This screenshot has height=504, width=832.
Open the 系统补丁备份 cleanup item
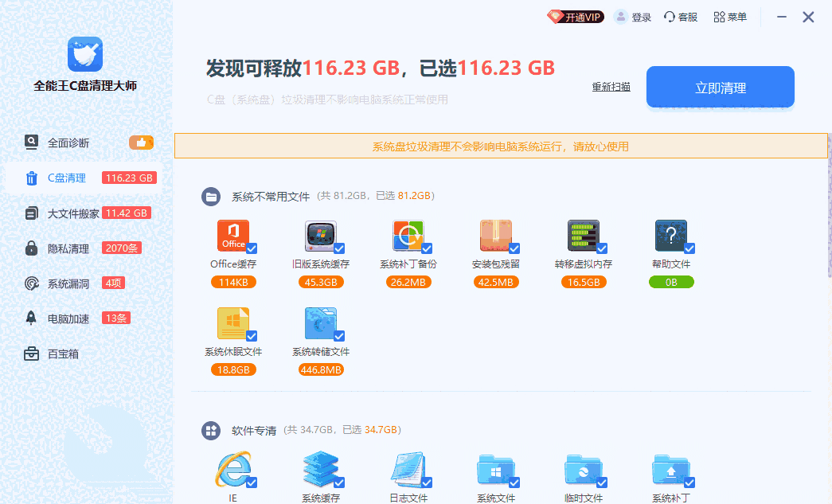(x=408, y=236)
